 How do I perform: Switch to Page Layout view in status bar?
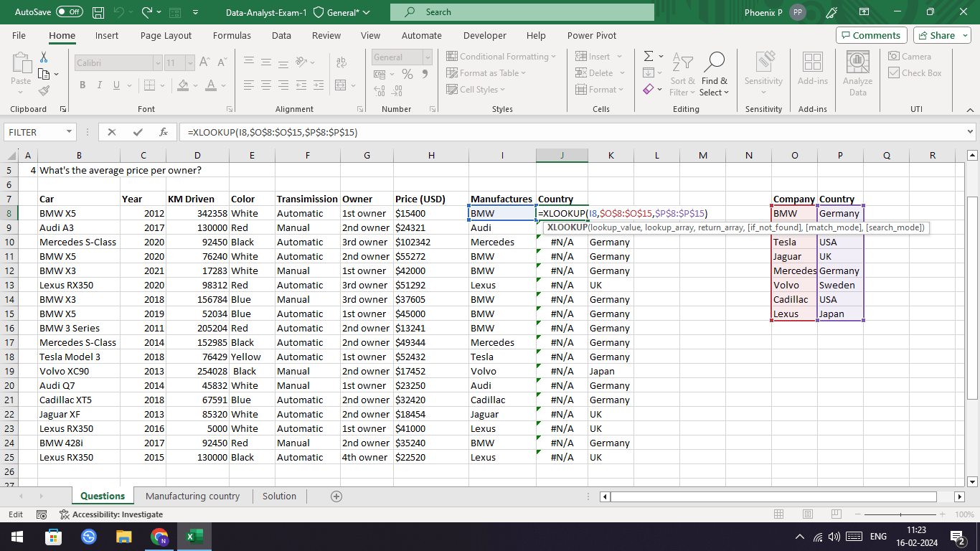point(807,514)
